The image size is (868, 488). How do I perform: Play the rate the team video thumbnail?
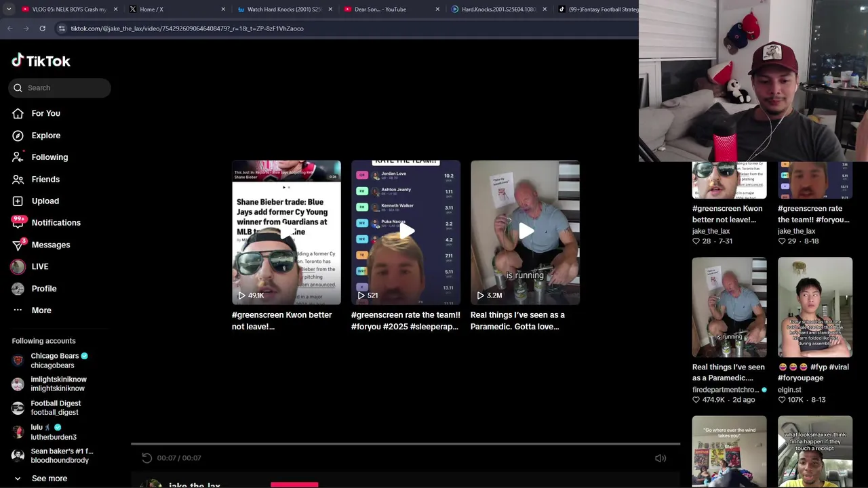406,232
